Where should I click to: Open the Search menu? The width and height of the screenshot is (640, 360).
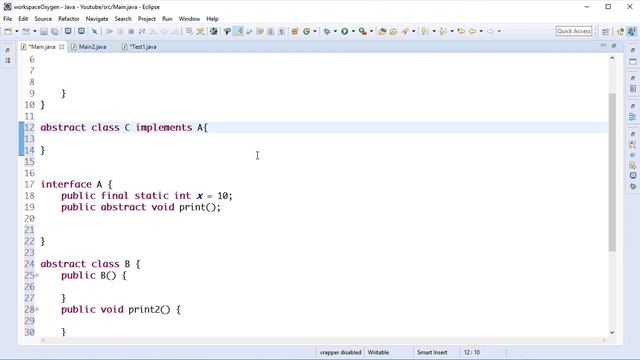pyautogui.click(x=123, y=19)
